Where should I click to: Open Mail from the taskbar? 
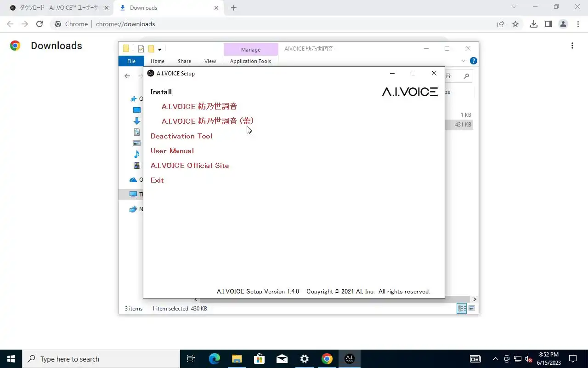282,359
